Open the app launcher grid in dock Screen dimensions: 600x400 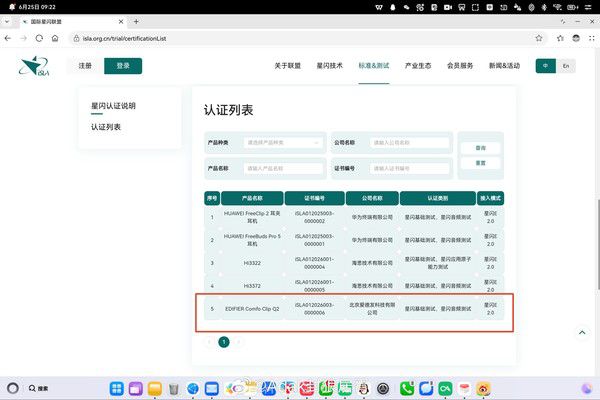[117, 389]
